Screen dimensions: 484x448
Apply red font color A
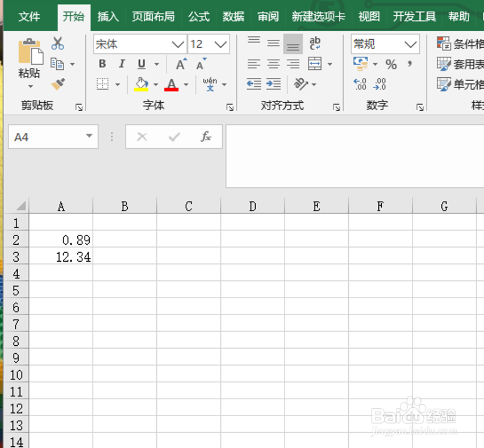coord(172,84)
